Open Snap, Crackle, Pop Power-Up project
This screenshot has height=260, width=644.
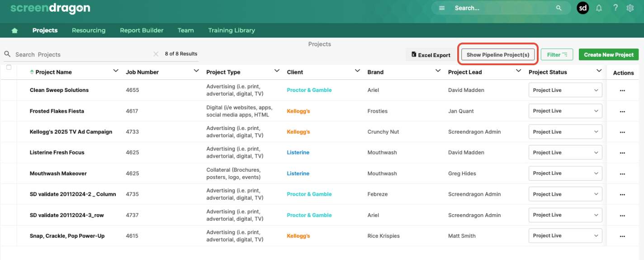[x=67, y=236]
